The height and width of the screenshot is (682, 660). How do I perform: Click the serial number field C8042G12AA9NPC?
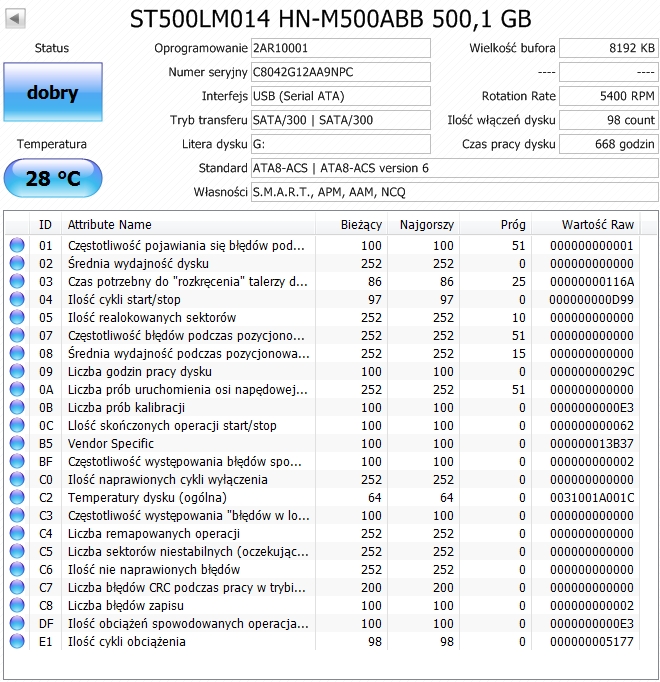tap(341, 72)
